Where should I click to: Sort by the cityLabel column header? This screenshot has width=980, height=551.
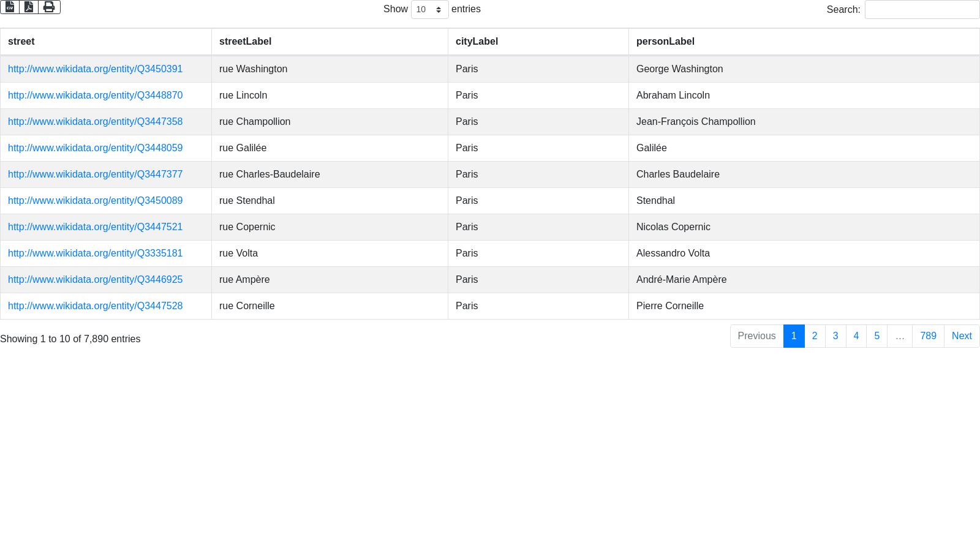pyautogui.click(x=477, y=42)
